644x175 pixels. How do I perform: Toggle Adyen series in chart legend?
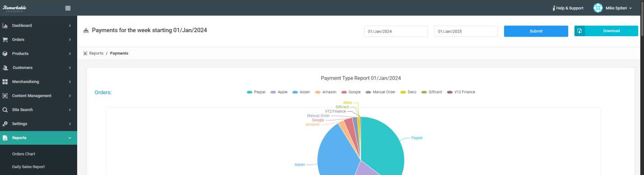click(301, 92)
